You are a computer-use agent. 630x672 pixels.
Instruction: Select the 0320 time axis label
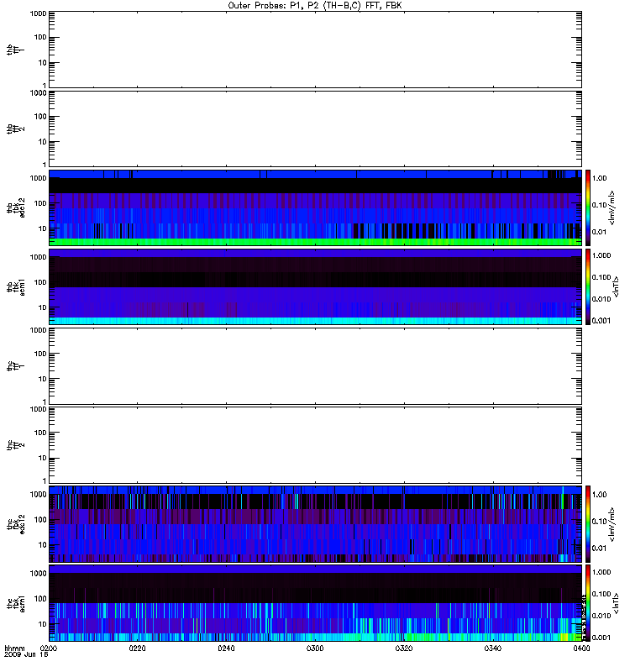coord(404,648)
